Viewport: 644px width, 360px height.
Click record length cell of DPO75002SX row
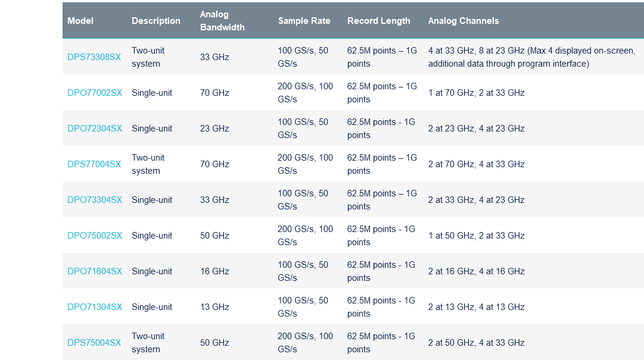(x=381, y=236)
